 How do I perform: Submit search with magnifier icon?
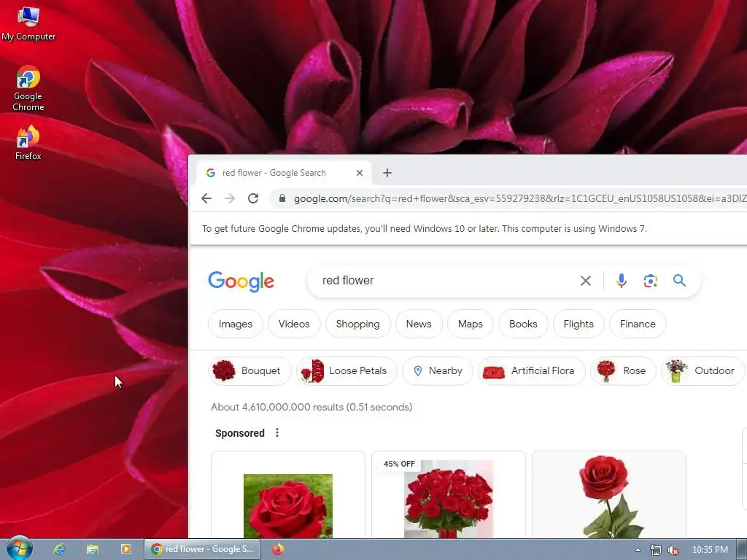click(x=679, y=281)
